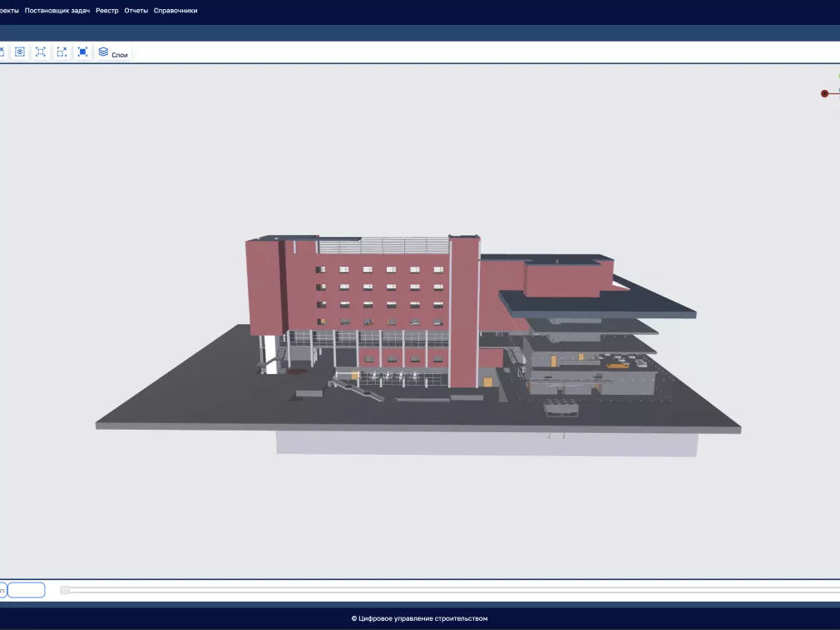The height and width of the screenshot is (630, 840).
Task: Open the Реестр menu item
Action: (x=107, y=11)
